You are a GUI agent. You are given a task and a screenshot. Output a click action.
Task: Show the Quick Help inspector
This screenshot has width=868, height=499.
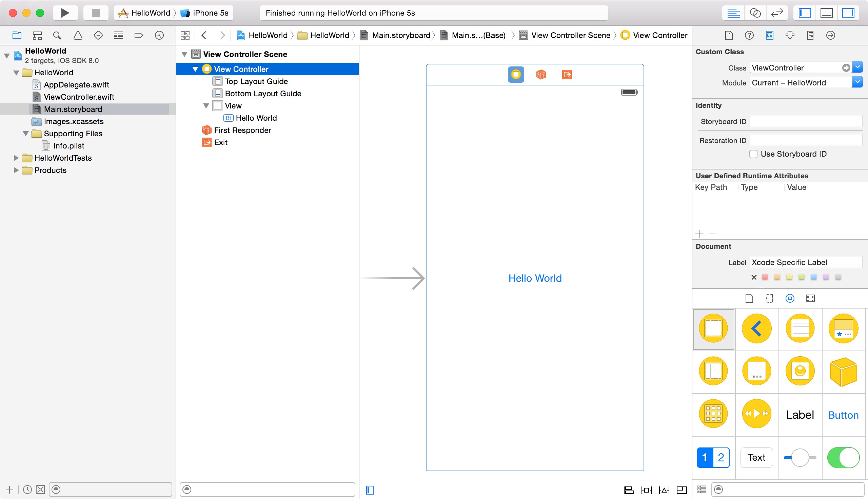pos(749,35)
